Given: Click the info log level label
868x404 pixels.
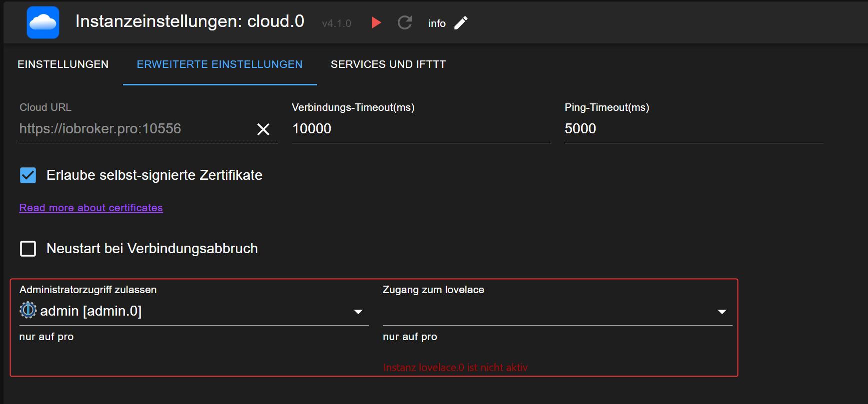Looking at the screenshot, I should point(437,23).
